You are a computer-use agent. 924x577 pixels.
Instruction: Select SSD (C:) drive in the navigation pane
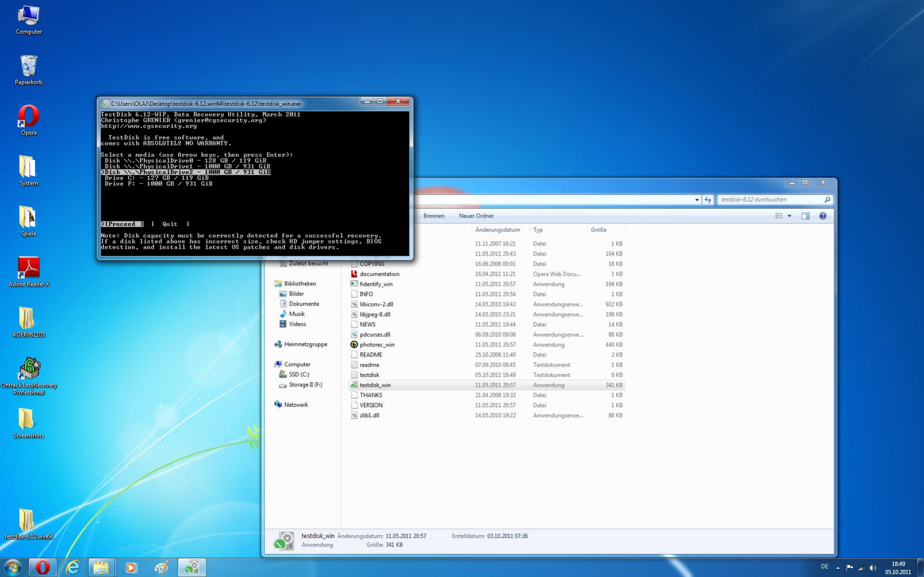[294, 375]
